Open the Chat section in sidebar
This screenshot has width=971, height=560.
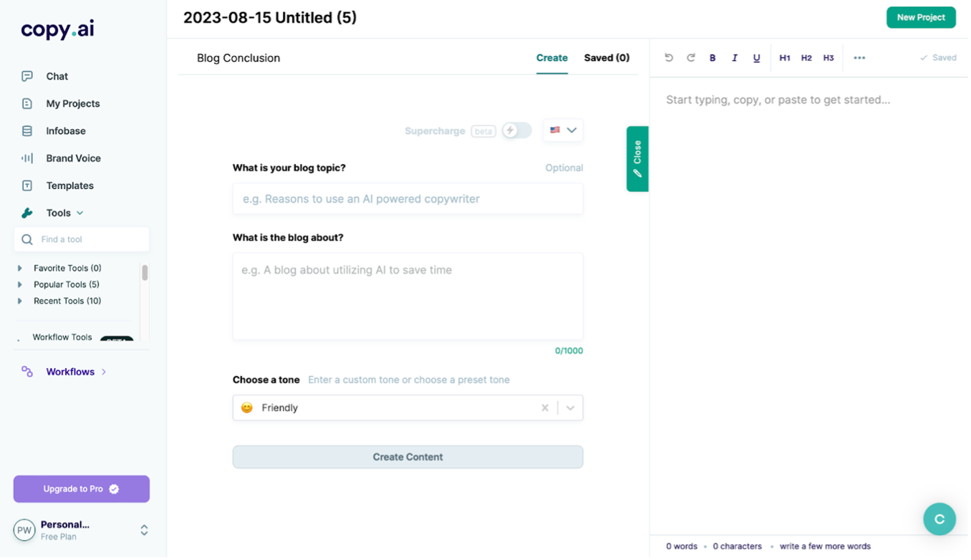(x=57, y=77)
